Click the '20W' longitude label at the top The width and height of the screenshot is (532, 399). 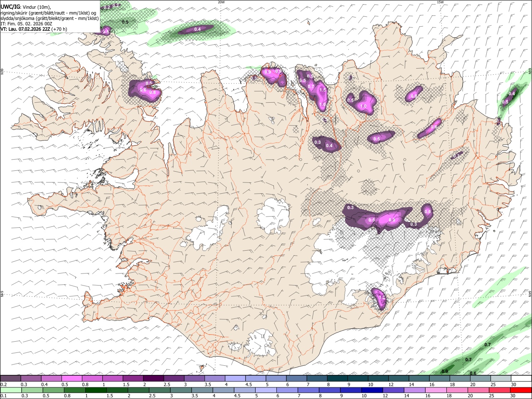pyautogui.click(x=221, y=2)
